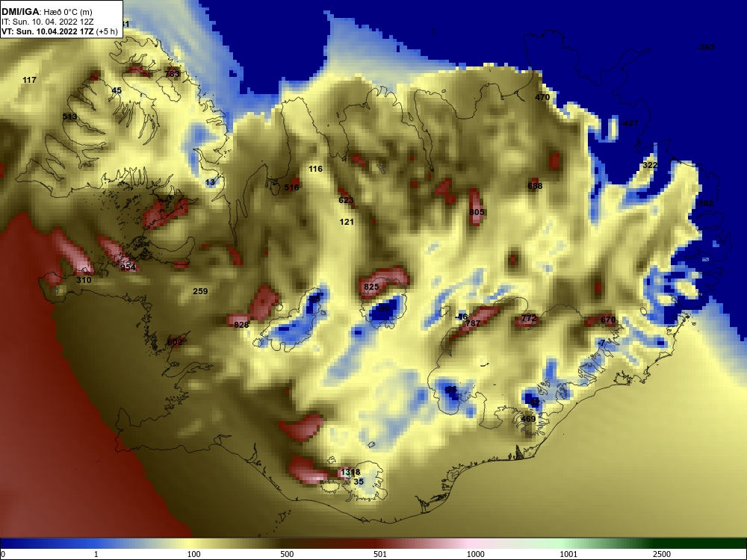Click the 'VT: Sun. 10.04.2022 17Z (+5 h)' line
The height and width of the screenshot is (560, 747).
(x=59, y=32)
